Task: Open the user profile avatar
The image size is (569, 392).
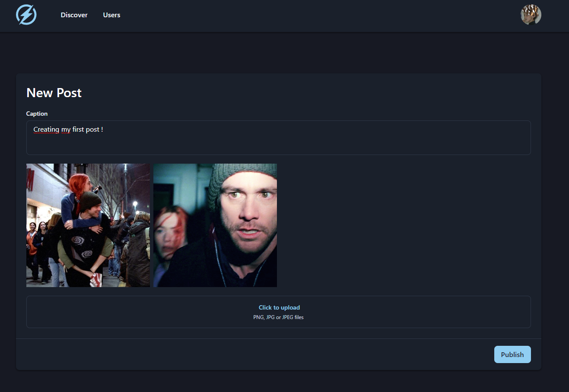Action: click(x=531, y=15)
